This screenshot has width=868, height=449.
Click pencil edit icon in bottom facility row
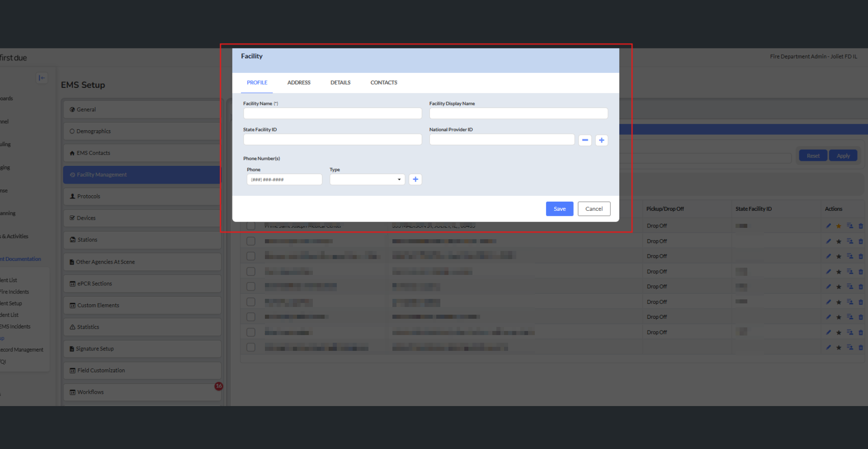coord(828,348)
